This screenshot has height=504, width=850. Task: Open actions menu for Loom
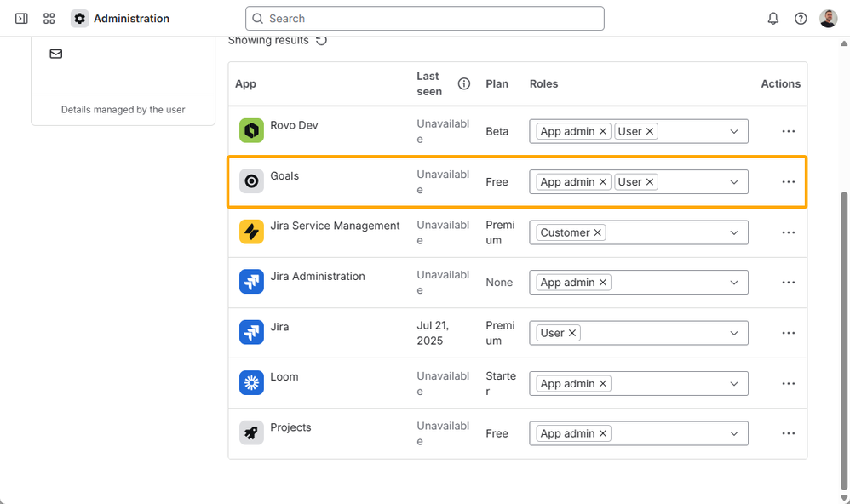pyautogui.click(x=788, y=384)
